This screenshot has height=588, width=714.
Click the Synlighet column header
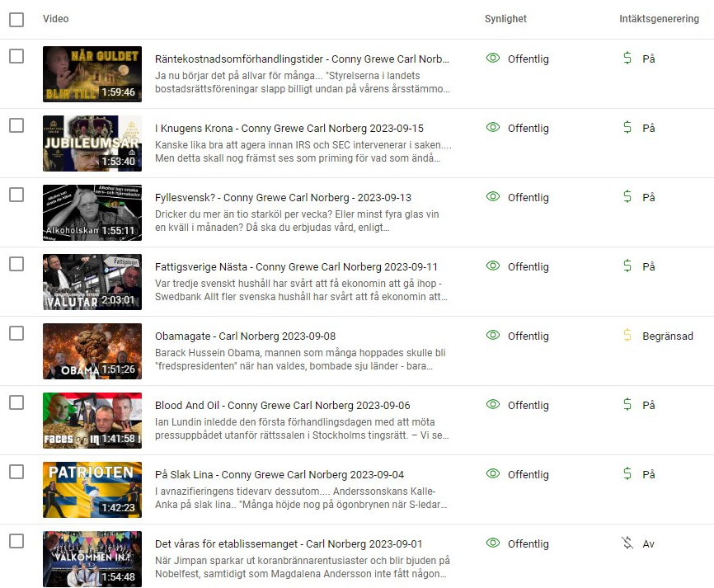pyautogui.click(x=505, y=19)
